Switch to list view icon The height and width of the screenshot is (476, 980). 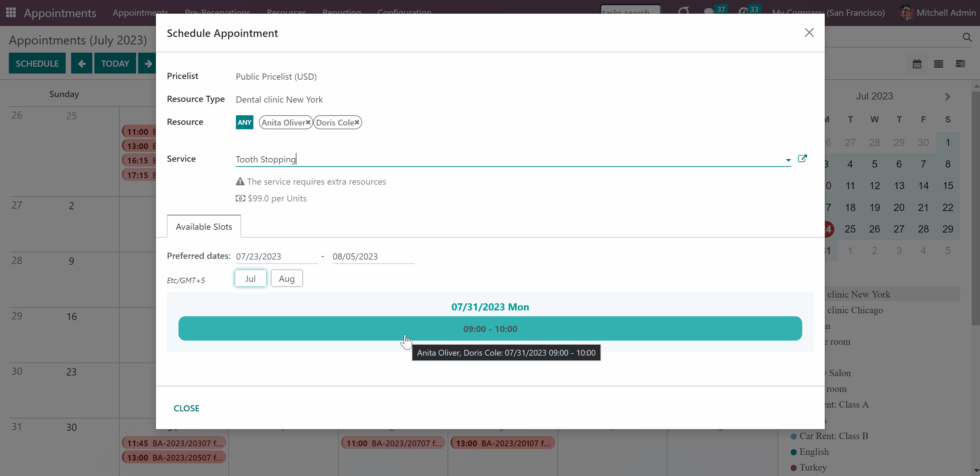point(939,64)
